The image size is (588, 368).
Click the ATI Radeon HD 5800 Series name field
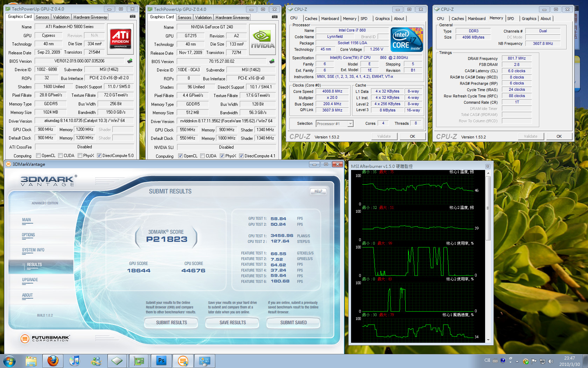pos(70,27)
